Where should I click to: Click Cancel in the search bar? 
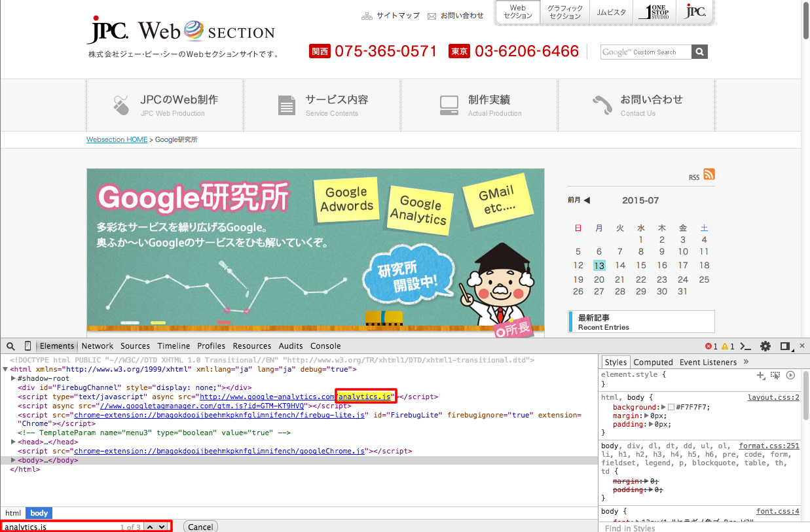(x=200, y=527)
